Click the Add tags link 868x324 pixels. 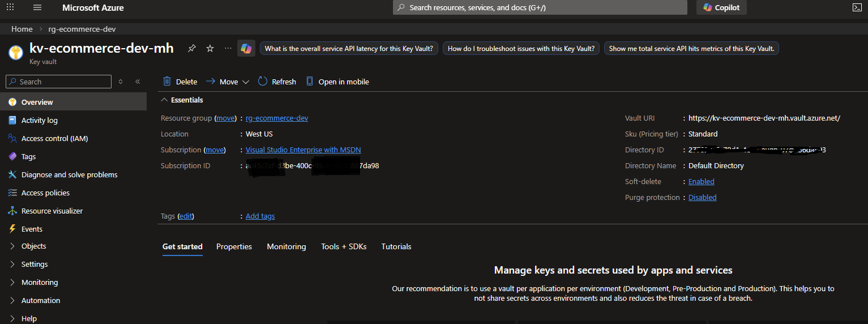click(260, 216)
